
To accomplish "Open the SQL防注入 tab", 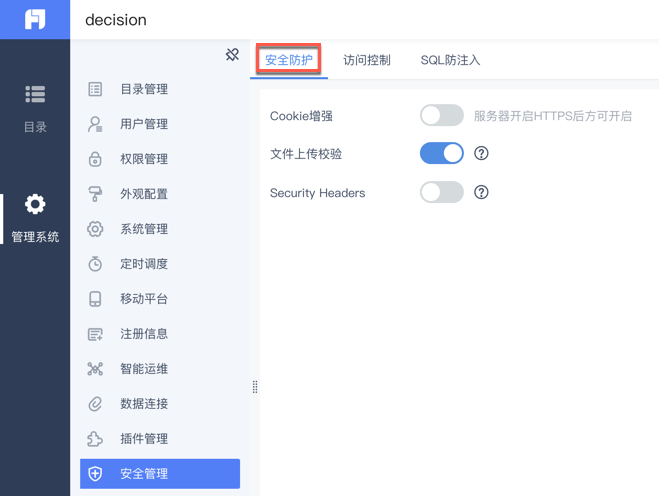I will coord(450,60).
